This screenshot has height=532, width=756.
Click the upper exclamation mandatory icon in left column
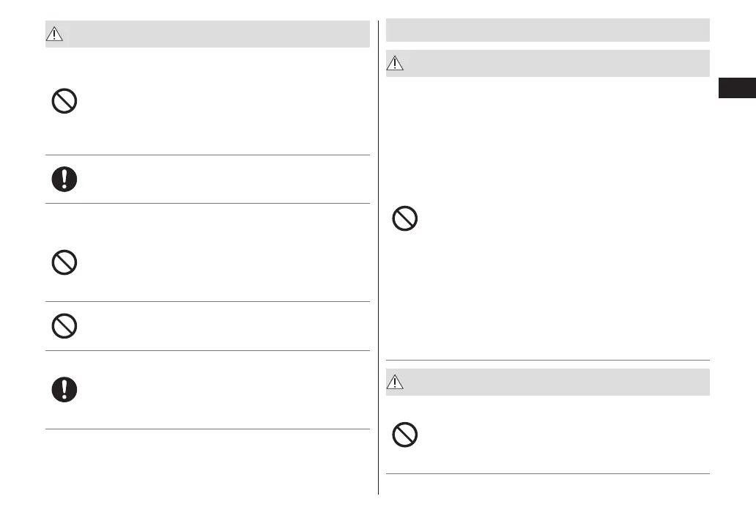[64, 179]
